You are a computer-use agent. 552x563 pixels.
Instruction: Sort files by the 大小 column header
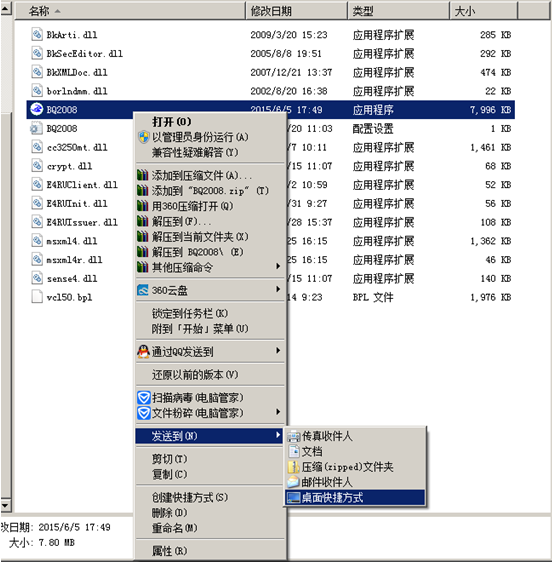(484, 11)
